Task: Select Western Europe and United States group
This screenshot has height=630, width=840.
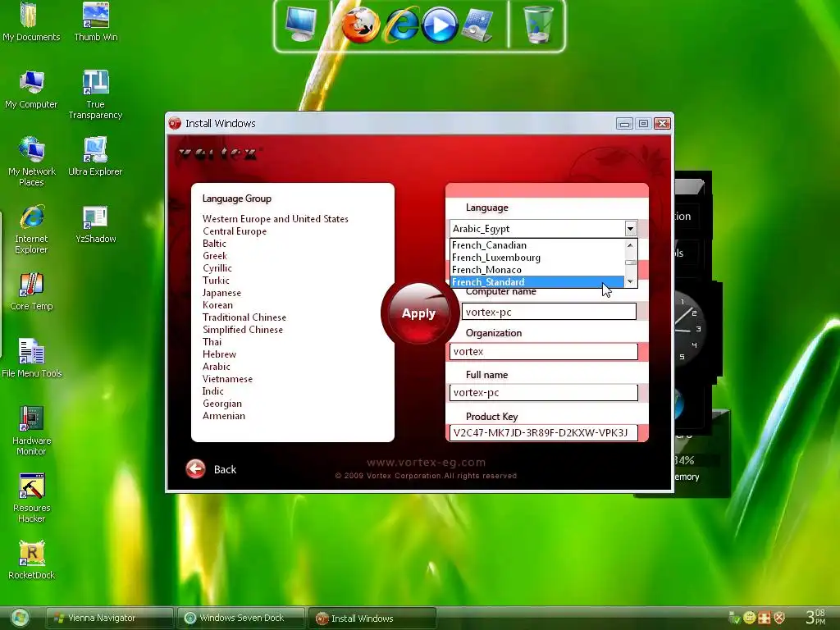Action: click(276, 218)
